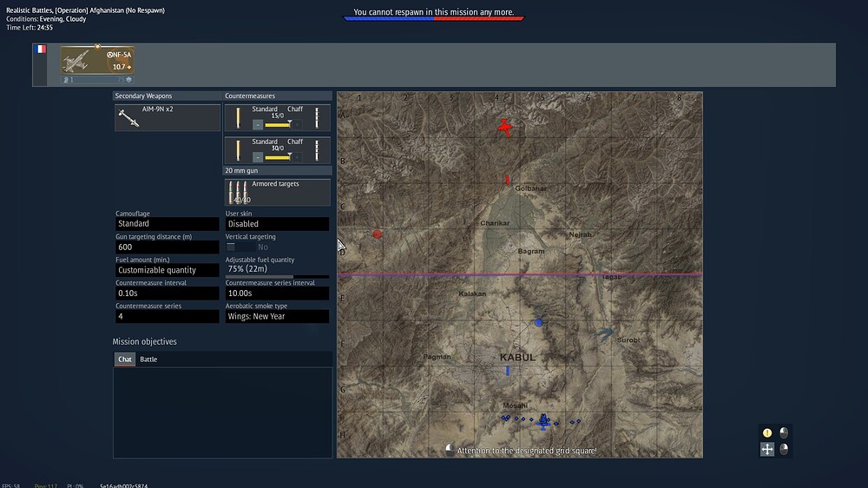
Task: Open the Gun targeting distance 600 field
Action: [x=167, y=247]
